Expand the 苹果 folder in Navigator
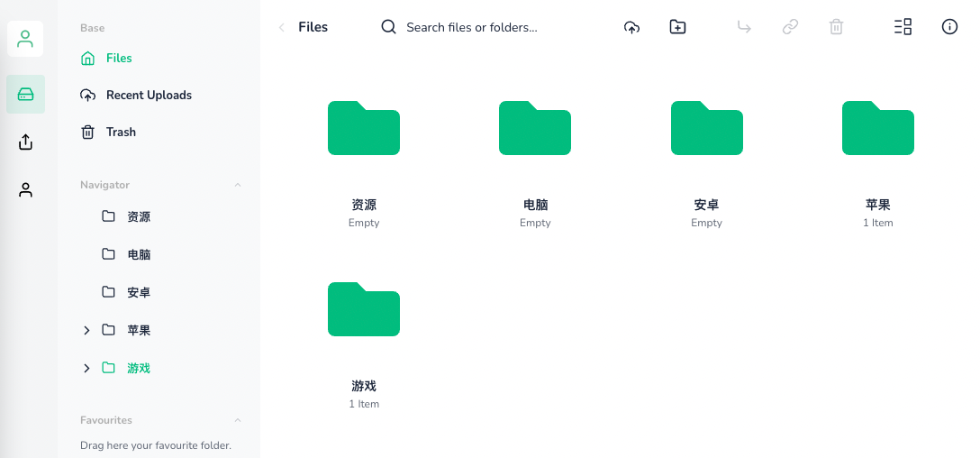Viewport: 980px width, 458px height. 86,330
